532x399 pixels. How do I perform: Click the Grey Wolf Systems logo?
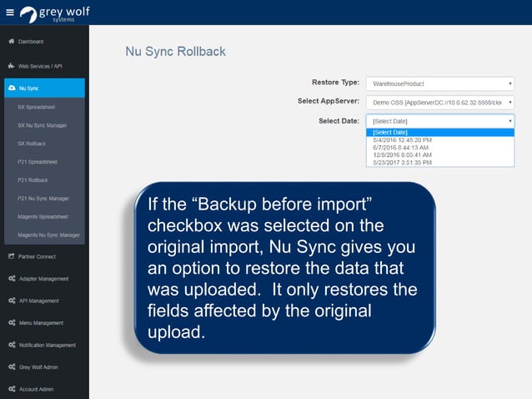tap(55, 14)
